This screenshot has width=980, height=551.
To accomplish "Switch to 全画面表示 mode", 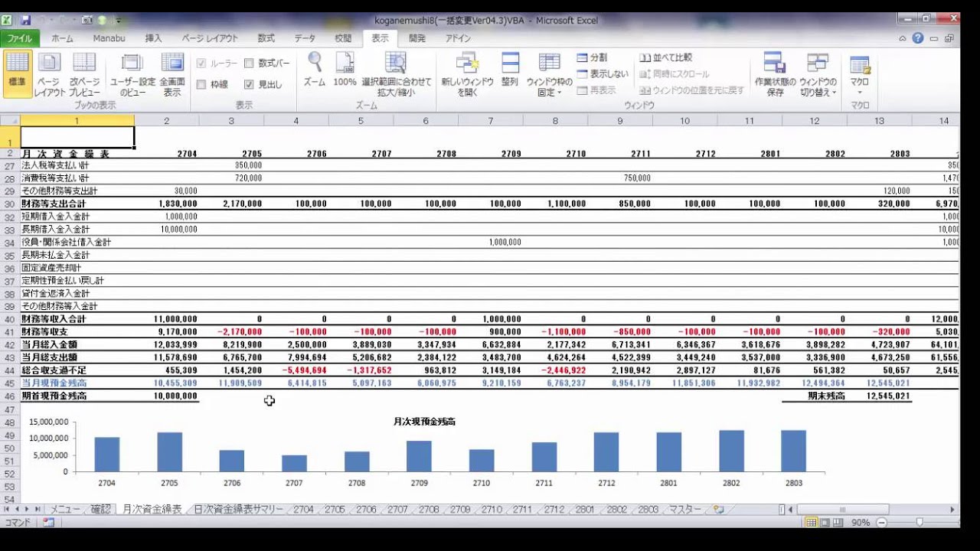I will (172, 74).
